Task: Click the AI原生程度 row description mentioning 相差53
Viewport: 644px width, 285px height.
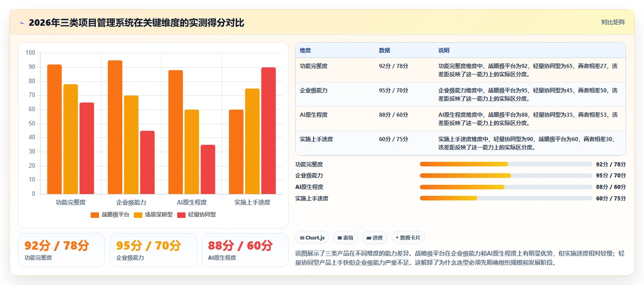Action: point(528,119)
